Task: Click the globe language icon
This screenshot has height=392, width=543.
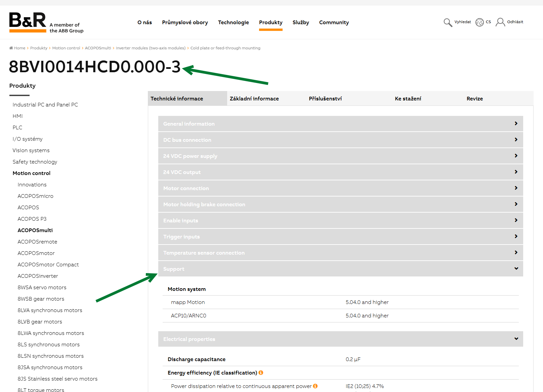Action: click(479, 22)
